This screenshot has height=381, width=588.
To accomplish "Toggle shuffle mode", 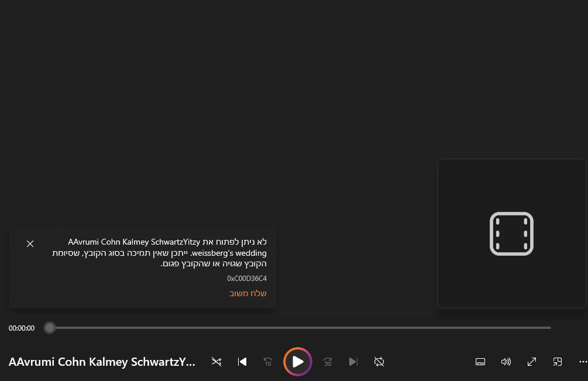I will pos(216,362).
